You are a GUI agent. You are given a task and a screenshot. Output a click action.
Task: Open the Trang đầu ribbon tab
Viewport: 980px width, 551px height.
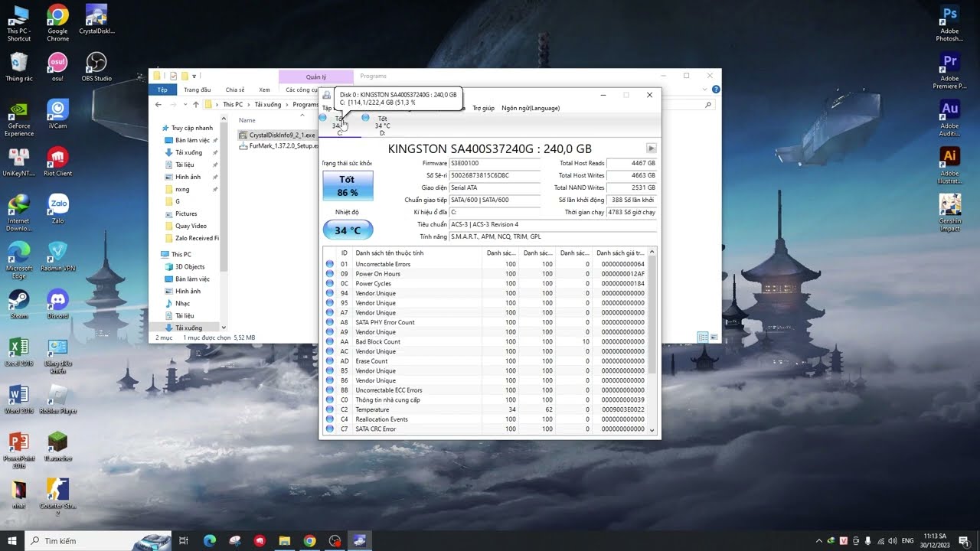pyautogui.click(x=197, y=90)
